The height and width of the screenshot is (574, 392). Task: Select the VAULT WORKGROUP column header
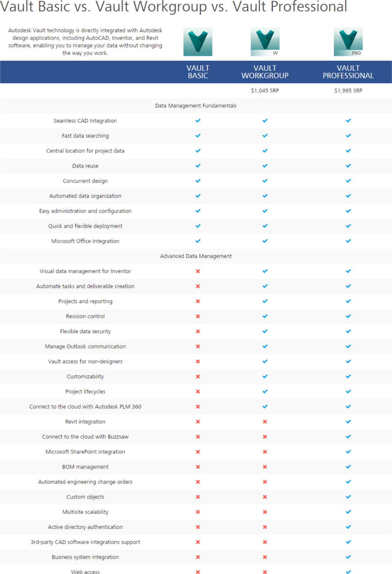(x=265, y=72)
